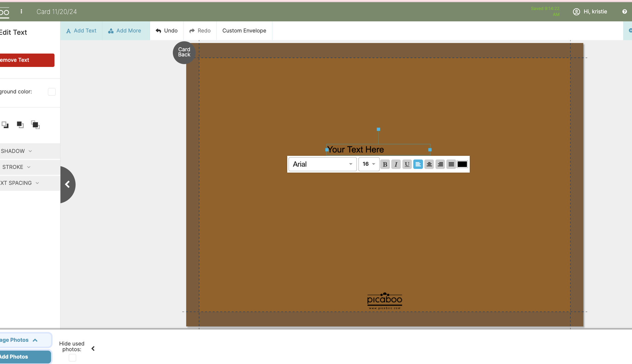Click the Edit Text panel heading
This screenshot has width=632, height=364.
[13, 32]
